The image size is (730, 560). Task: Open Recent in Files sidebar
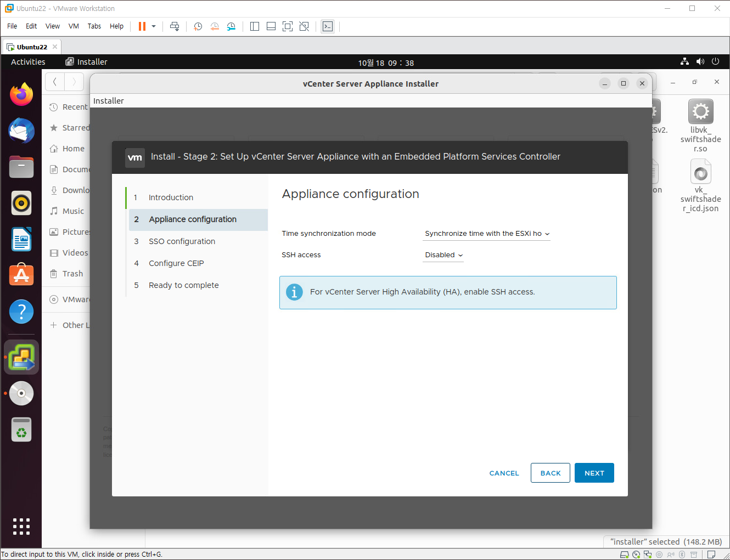tap(68, 107)
